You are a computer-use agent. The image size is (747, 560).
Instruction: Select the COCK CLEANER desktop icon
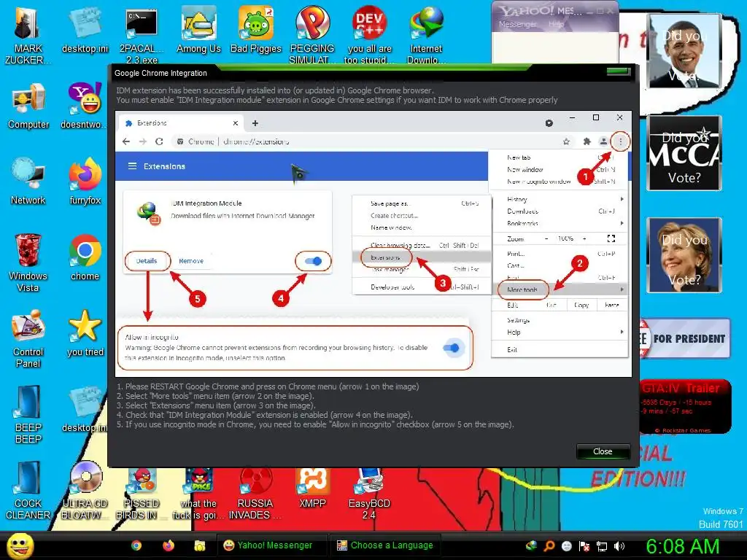[28, 489]
